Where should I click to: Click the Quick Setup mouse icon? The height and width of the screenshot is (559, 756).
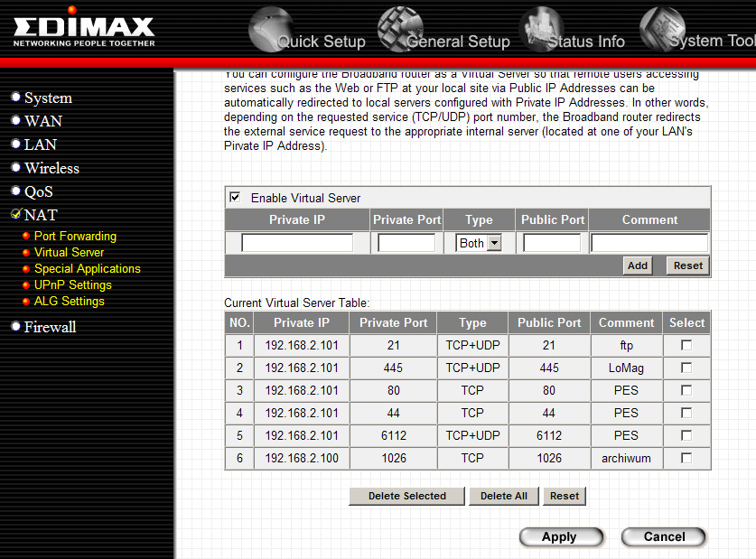[x=270, y=29]
